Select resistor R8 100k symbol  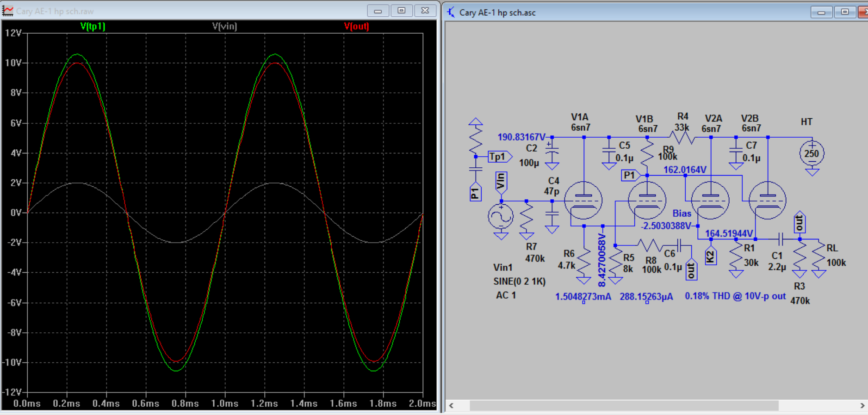650,245
